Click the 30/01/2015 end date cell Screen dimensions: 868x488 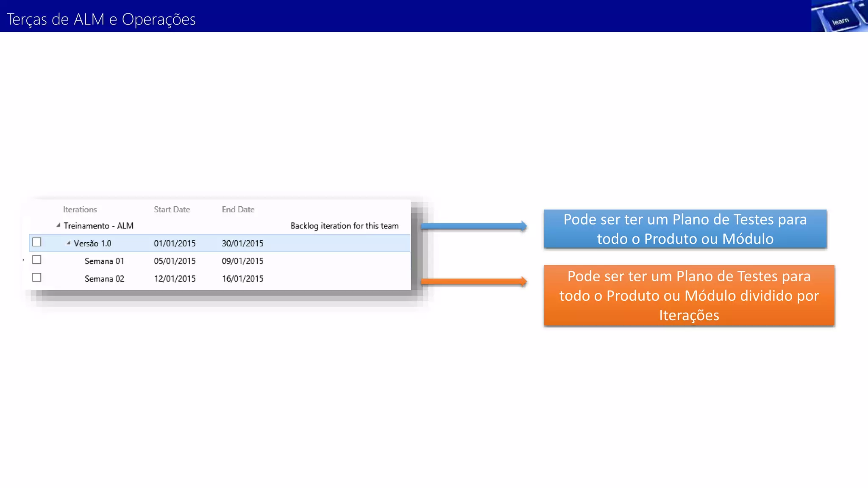[242, 244]
